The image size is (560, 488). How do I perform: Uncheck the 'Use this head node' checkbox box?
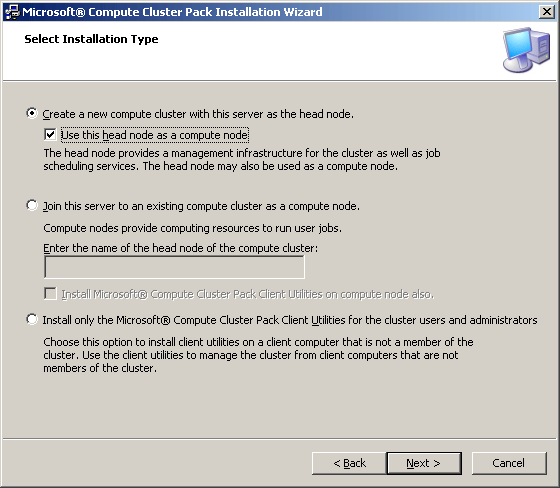[50, 135]
